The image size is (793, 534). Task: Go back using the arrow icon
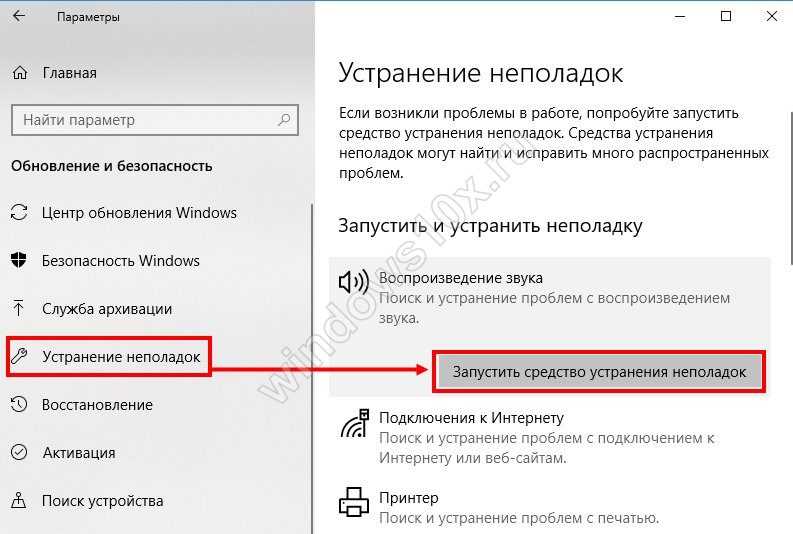tap(19, 16)
